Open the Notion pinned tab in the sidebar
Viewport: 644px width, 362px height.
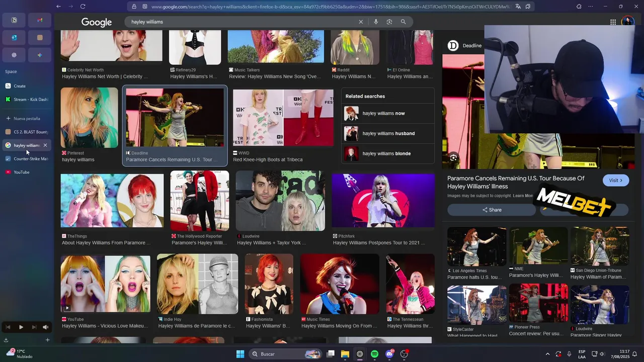14,20
